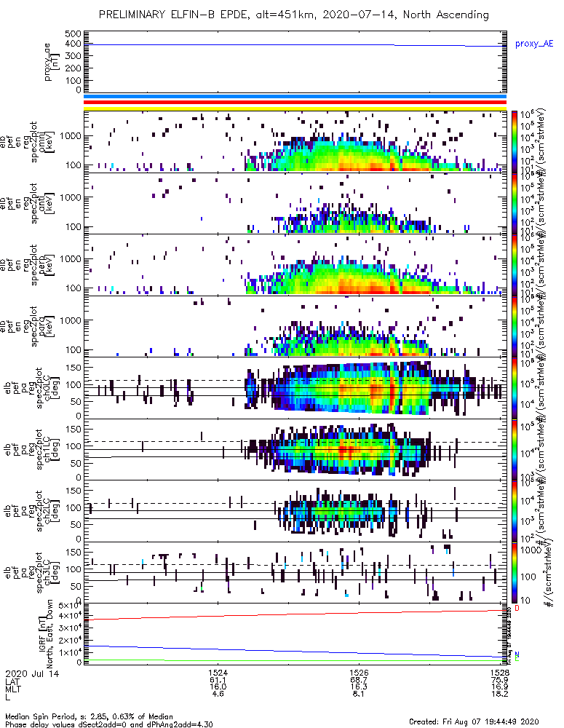Viewport: 564px width, 728px height.
Task: Click the ch2LC pitch angle spectrogram
Action: [295, 511]
